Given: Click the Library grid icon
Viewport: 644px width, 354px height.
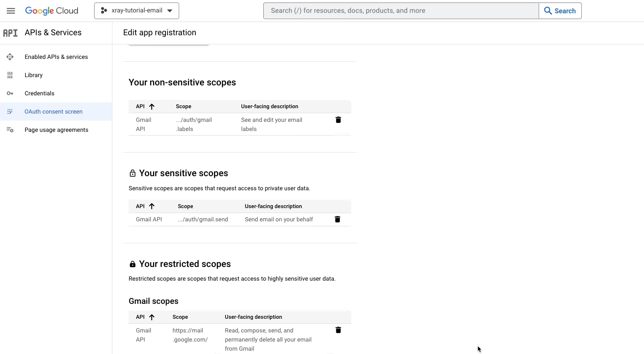Looking at the screenshot, I should (10, 75).
